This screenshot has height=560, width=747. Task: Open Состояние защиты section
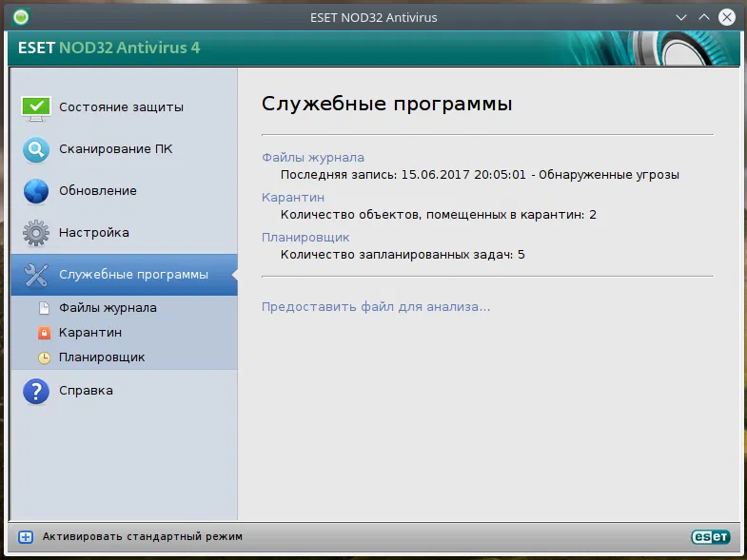click(x=124, y=107)
